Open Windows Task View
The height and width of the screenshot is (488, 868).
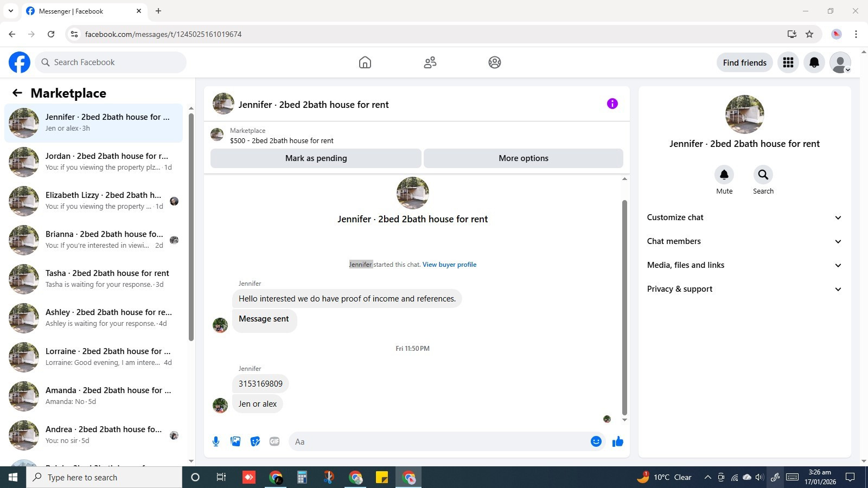click(x=221, y=477)
